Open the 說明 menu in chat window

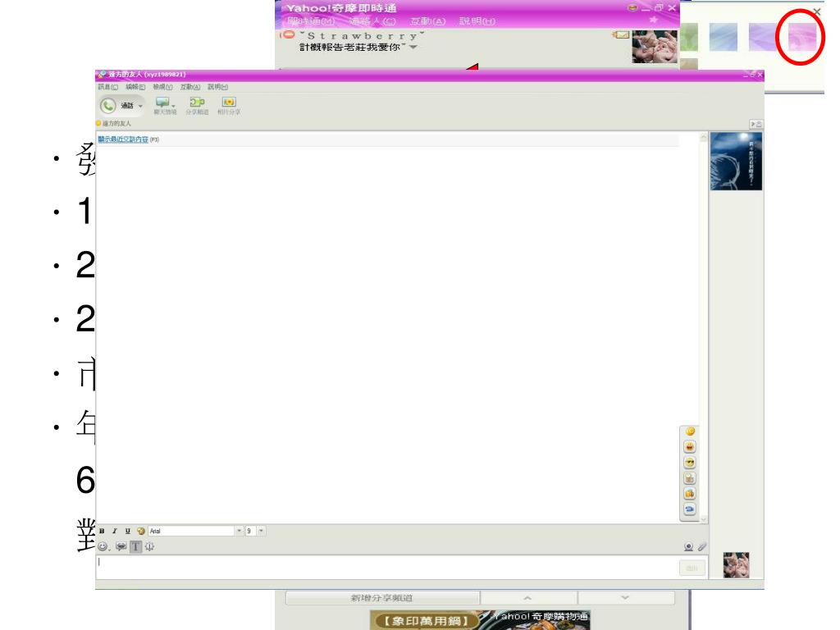(x=217, y=87)
